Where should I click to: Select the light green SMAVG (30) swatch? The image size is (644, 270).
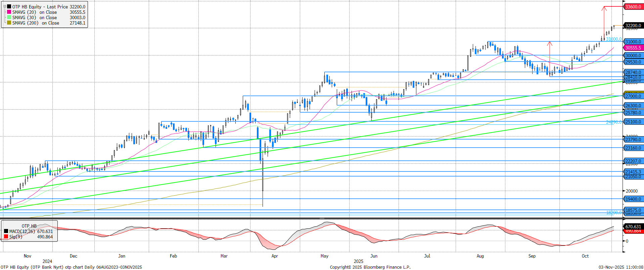tap(9, 17)
